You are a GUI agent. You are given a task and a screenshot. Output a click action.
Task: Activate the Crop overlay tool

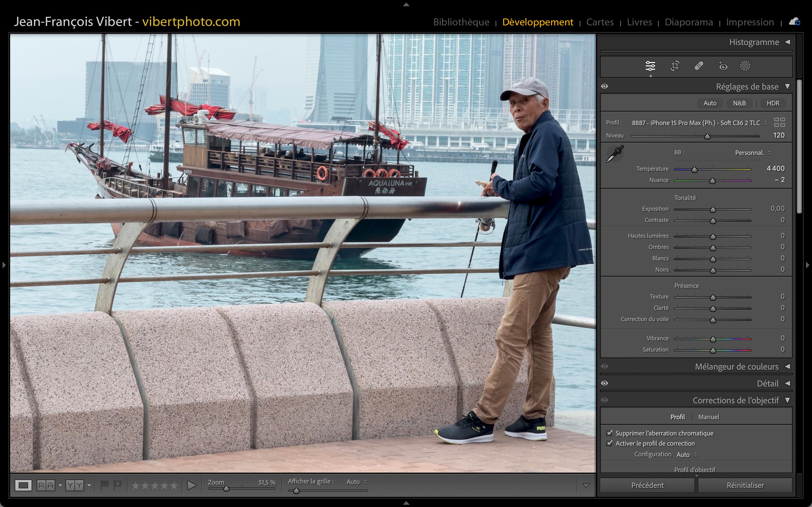point(675,66)
